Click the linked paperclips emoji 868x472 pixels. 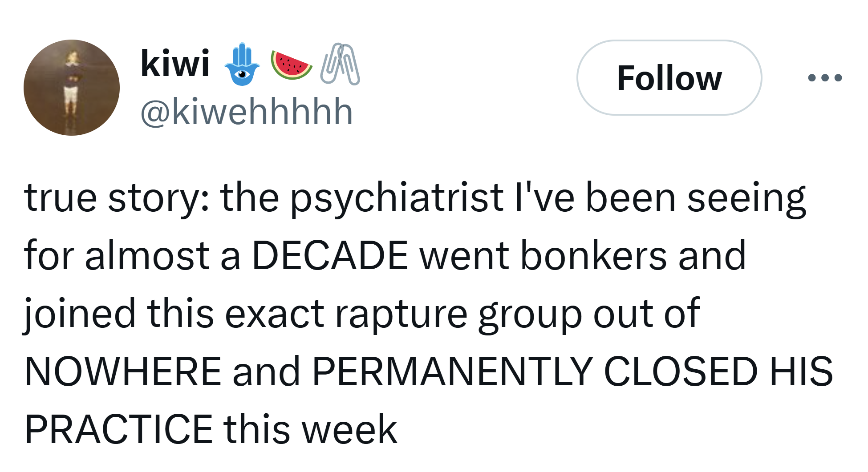click(340, 65)
